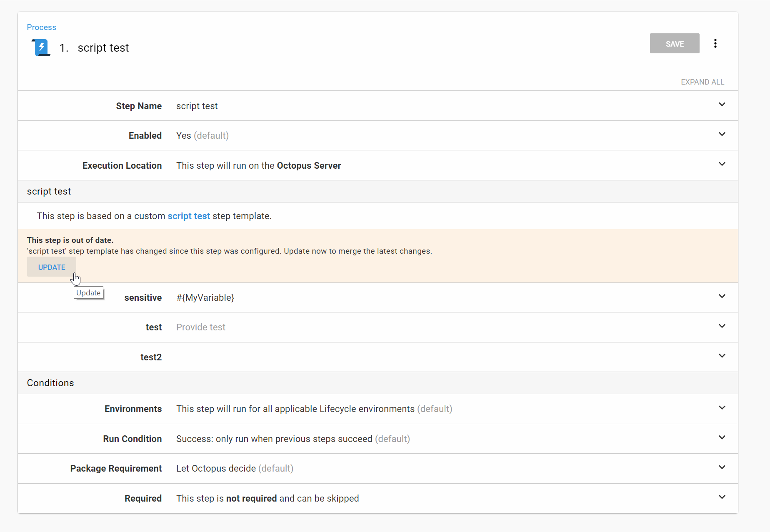Expand the sensitive parameter row chevron
Screen dimensions: 770x532
pyautogui.click(x=722, y=296)
